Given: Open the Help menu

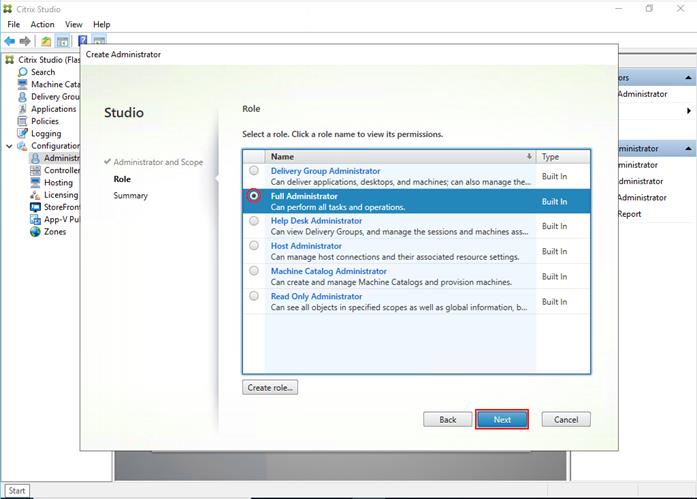Looking at the screenshot, I should click(x=101, y=24).
